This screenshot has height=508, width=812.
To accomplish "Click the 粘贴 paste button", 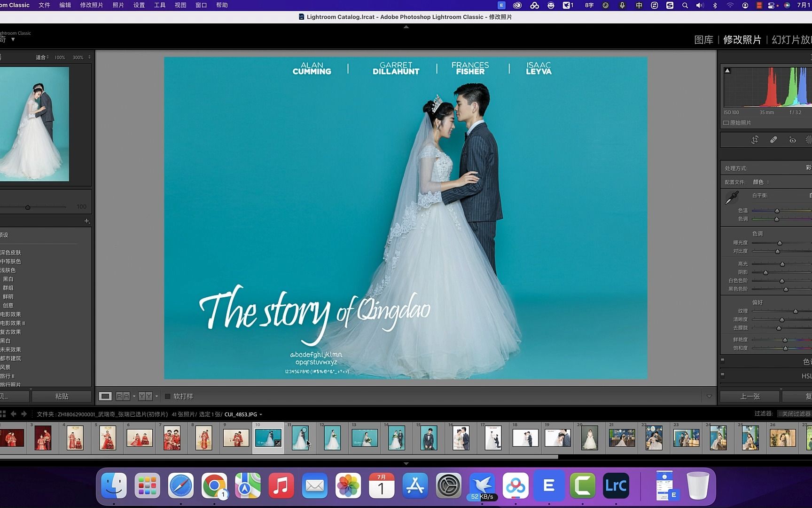I will pyautogui.click(x=61, y=396).
